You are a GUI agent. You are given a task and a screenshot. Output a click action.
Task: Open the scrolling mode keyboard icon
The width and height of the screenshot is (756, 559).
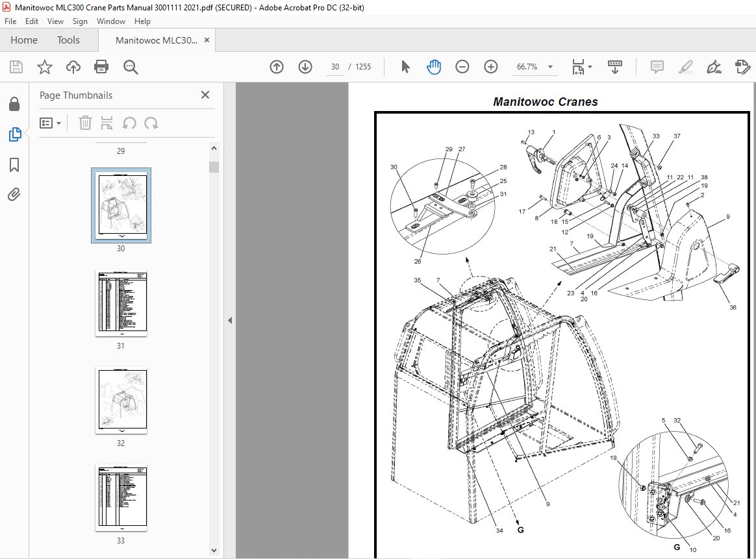pyautogui.click(x=614, y=67)
